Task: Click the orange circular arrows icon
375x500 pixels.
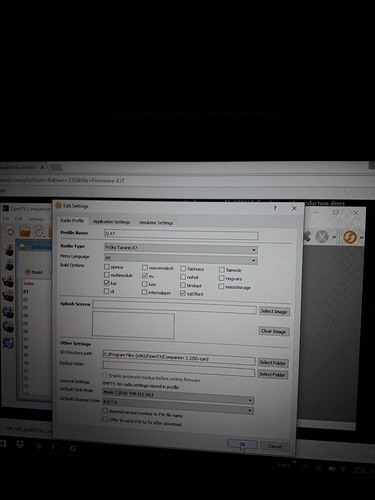Action: [350, 237]
